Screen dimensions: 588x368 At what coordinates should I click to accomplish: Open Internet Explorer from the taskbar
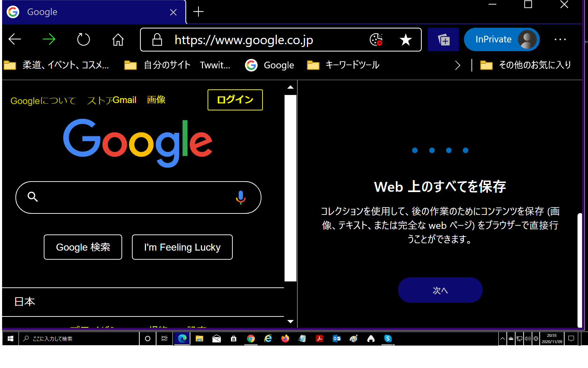(268, 339)
